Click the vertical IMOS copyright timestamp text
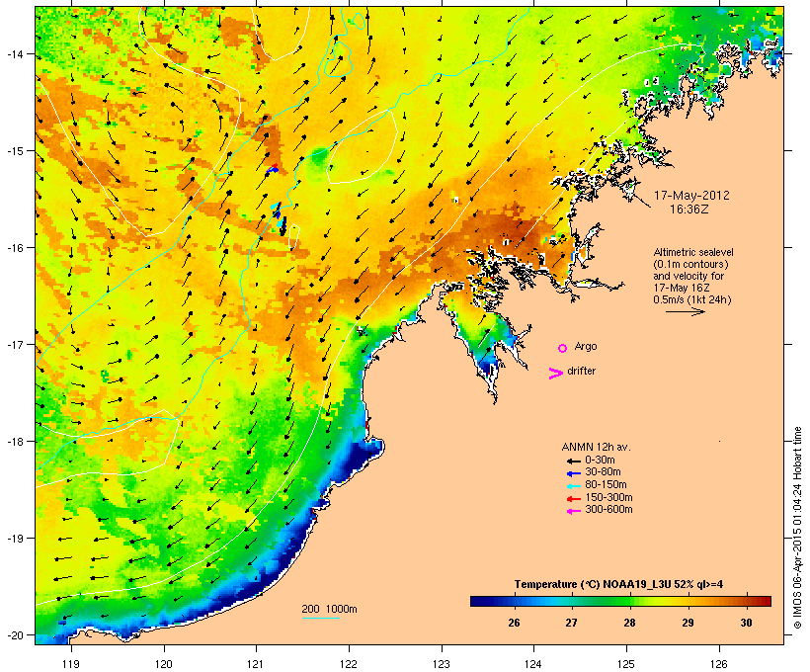Image resolution: width=810 pixels, height=672 pixels. click(797, 528)
